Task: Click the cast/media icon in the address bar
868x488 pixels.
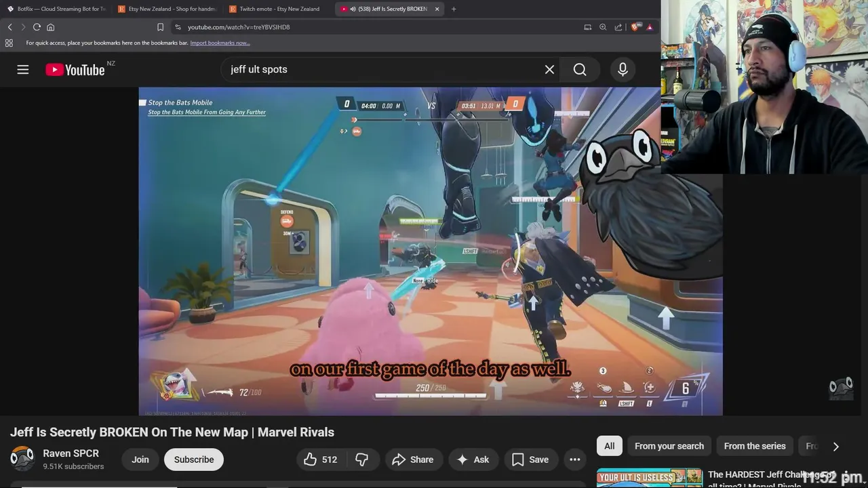Action: (x=587, y=27)
